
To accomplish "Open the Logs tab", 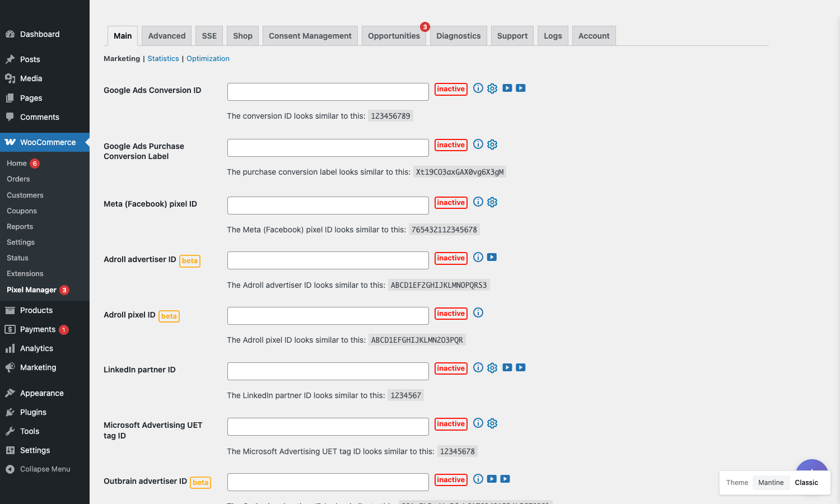I will [x=553, y=36].
